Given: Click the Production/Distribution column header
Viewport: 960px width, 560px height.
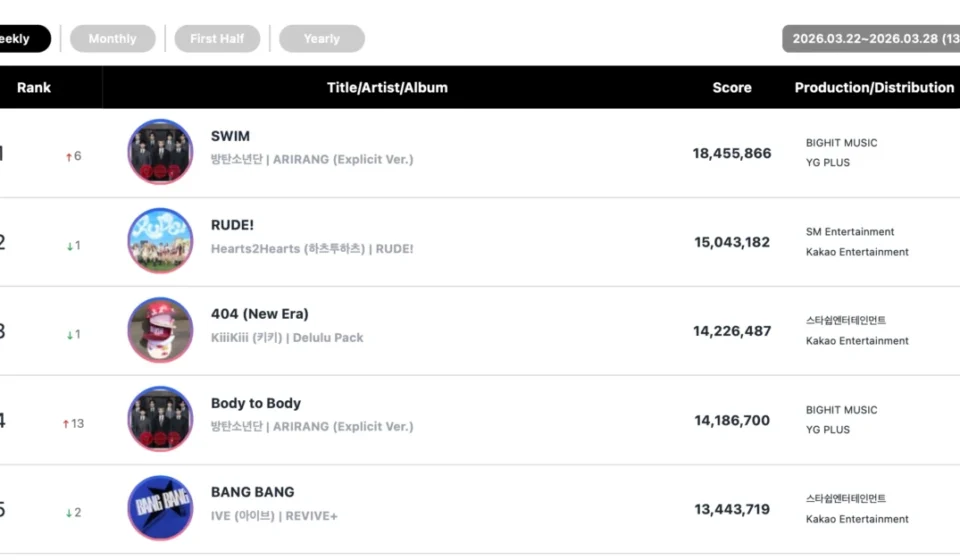Looking at the screenshot, I should (873, 88).
